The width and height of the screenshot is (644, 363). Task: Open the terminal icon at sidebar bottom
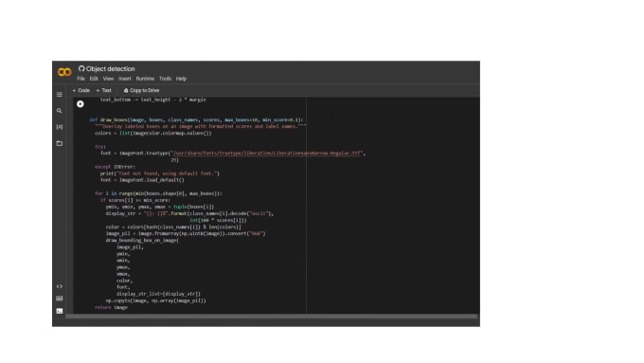60,311
